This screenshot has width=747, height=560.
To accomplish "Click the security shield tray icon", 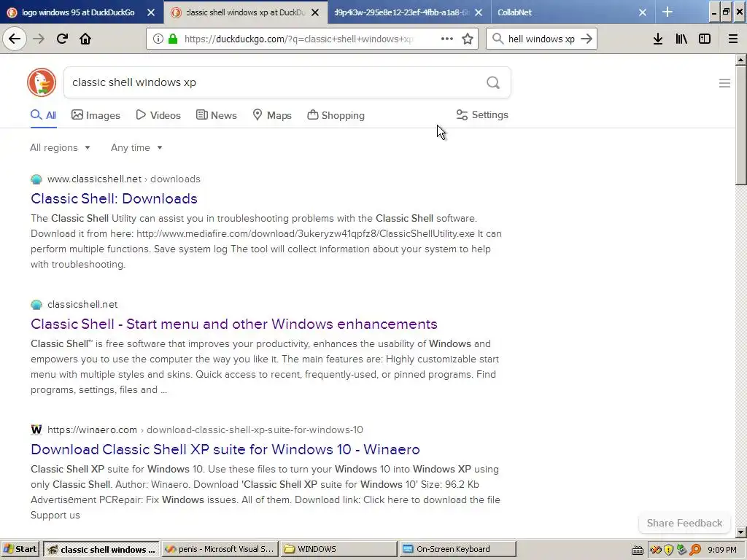I will click(668, 550).
